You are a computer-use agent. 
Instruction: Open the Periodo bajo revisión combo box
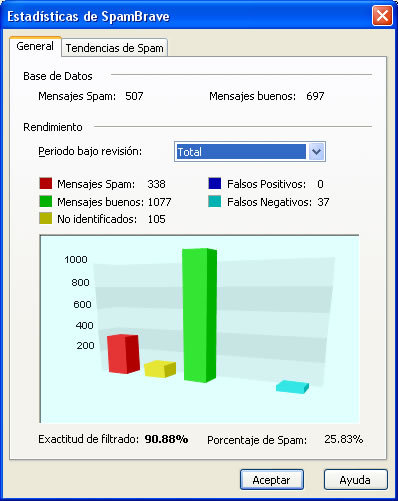click(x=250, y=152)
